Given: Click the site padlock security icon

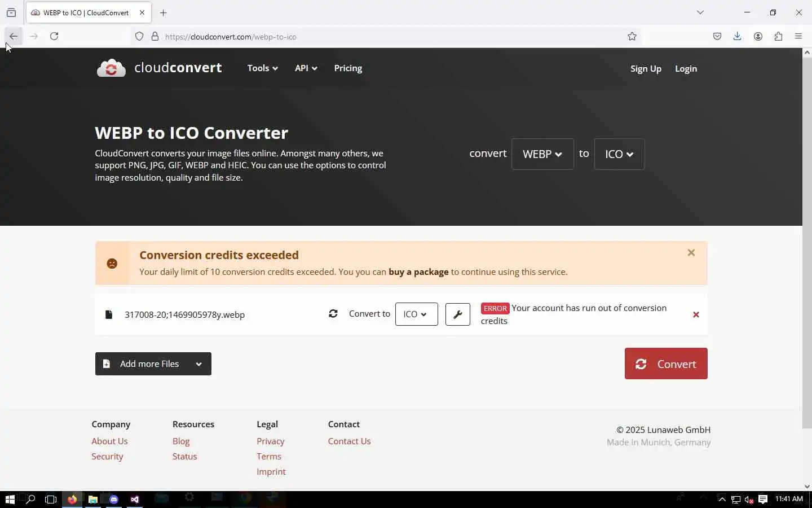Looking at the screenshot, I should click(155, 37).
